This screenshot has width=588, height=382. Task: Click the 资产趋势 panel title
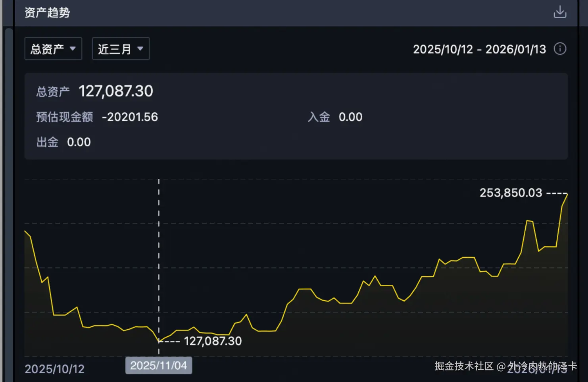46,12
